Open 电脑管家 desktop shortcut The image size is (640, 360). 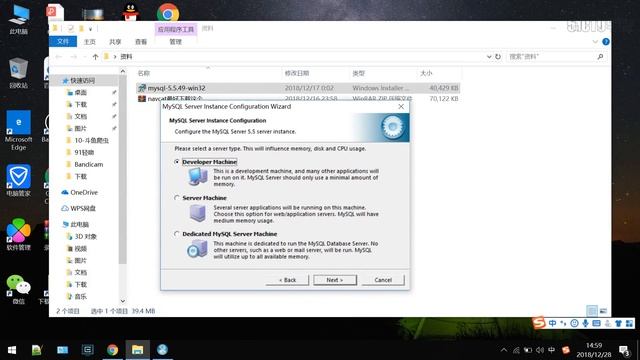18,180
